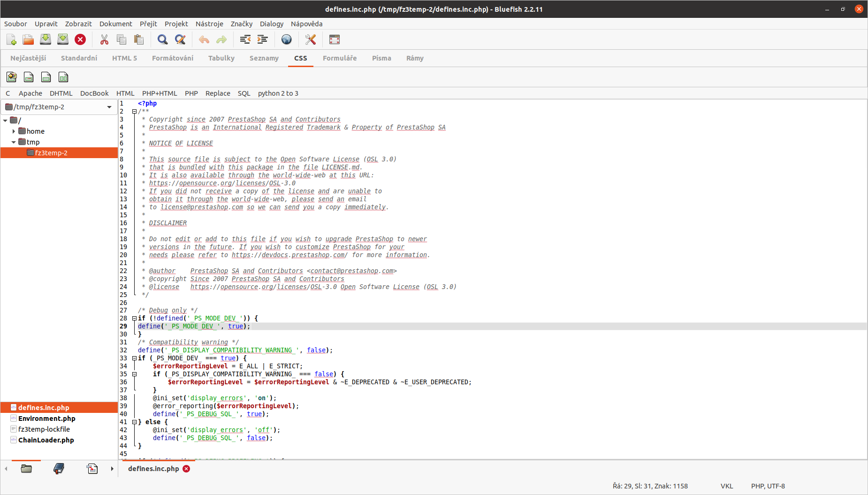Open Find and Replace tool
This screenshot has width=868, height=495.
click(x=180, y=40)
